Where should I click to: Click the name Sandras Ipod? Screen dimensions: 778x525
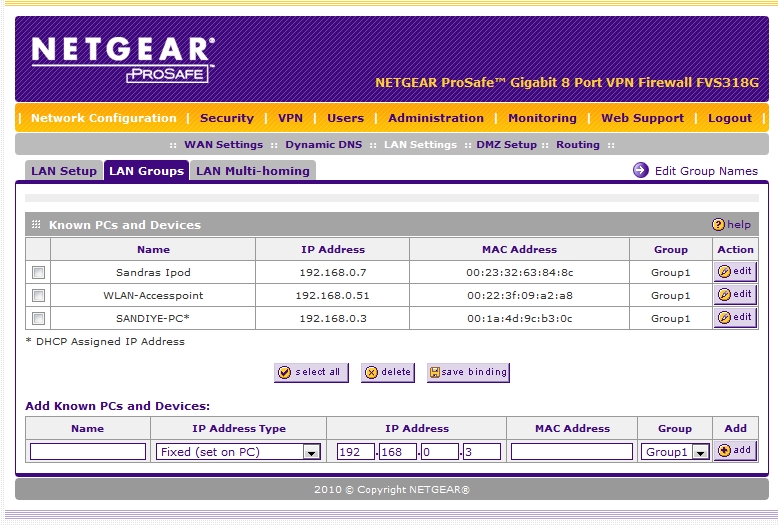(x=153, y=272)
